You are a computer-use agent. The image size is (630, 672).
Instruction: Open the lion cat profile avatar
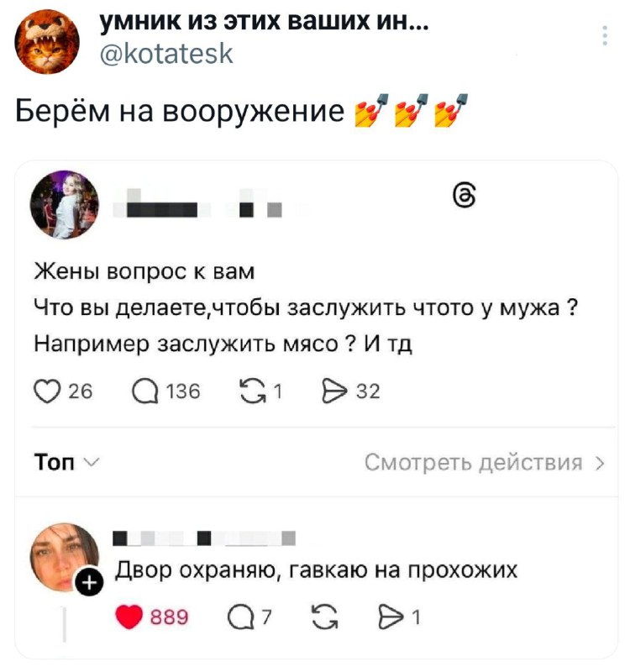click(47, 41)
